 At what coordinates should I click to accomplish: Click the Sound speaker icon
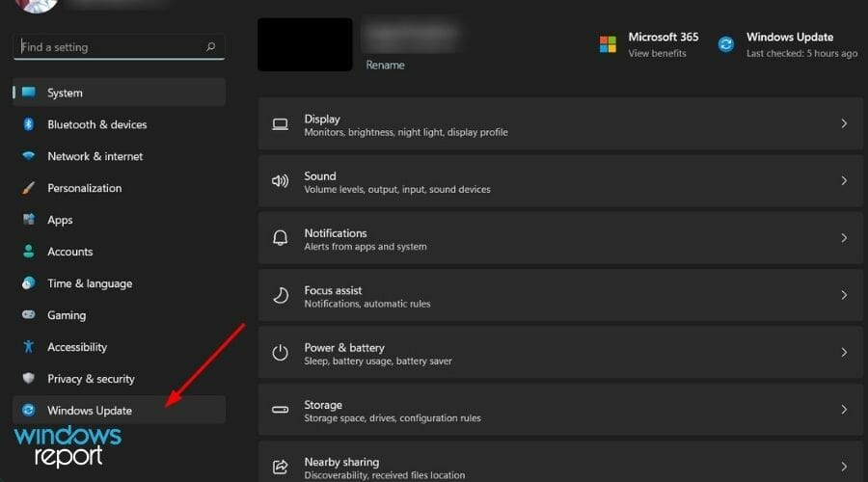(280, 181)
